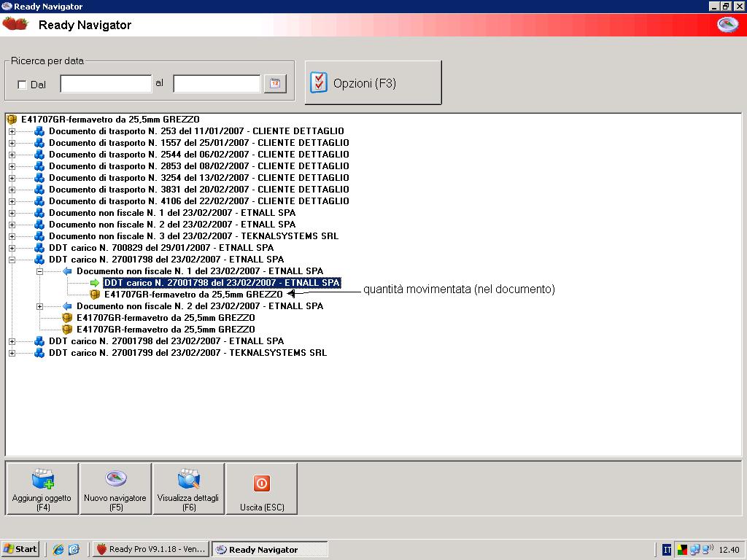Image resolution: width=747 pixels, height=560 pixels.
Task: Click IT language indicator in tray
Action: (667, 550)
